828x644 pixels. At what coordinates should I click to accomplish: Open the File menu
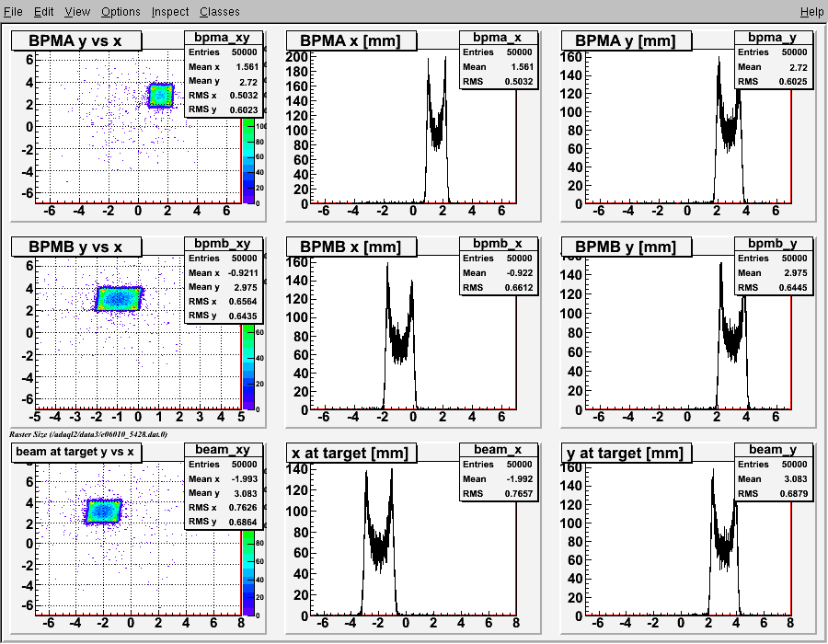tap(13, 12)
